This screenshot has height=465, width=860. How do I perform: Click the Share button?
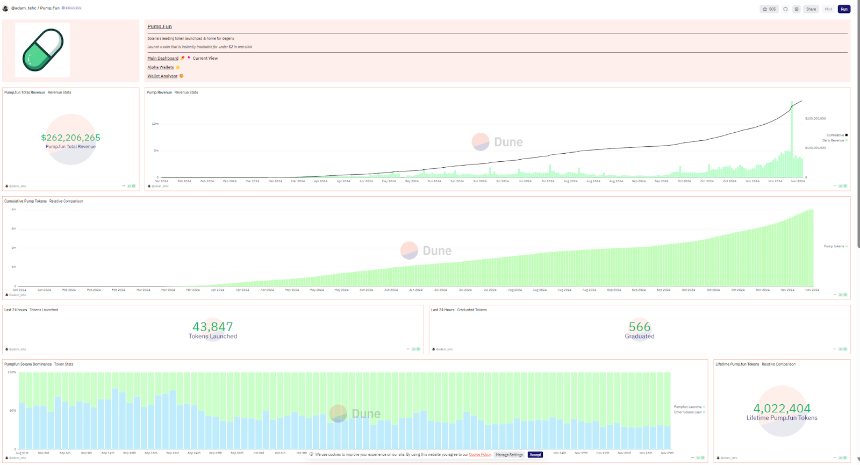811,9
